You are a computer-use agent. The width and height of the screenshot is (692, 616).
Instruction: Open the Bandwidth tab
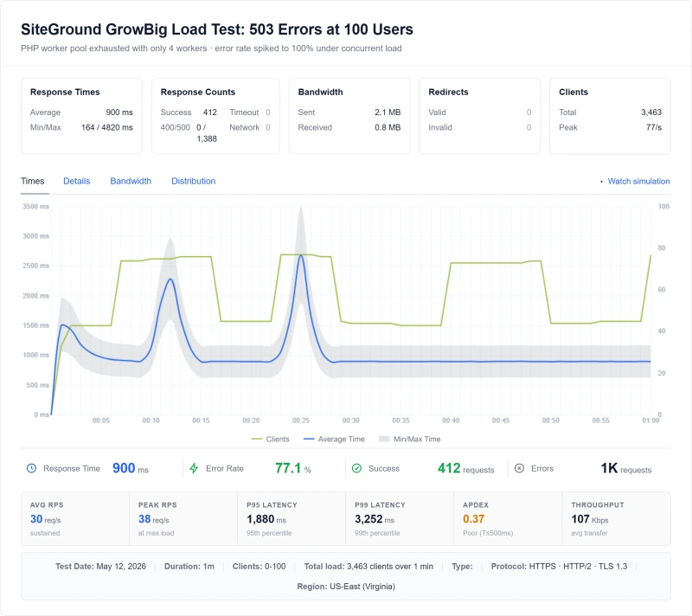point(131,181)
